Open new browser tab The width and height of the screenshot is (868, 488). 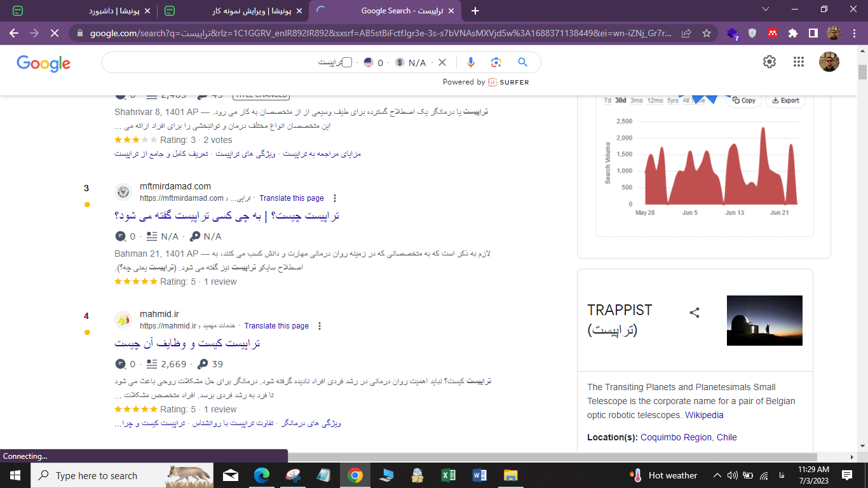pyautogui.click(x=475, y=11)
